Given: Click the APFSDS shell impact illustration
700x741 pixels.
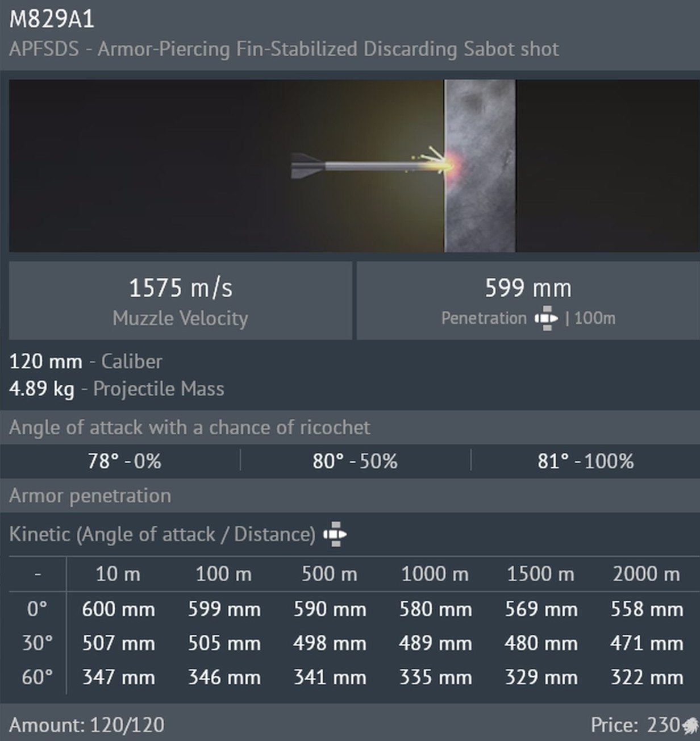Looking at the screenshot, I should [354, 165].
